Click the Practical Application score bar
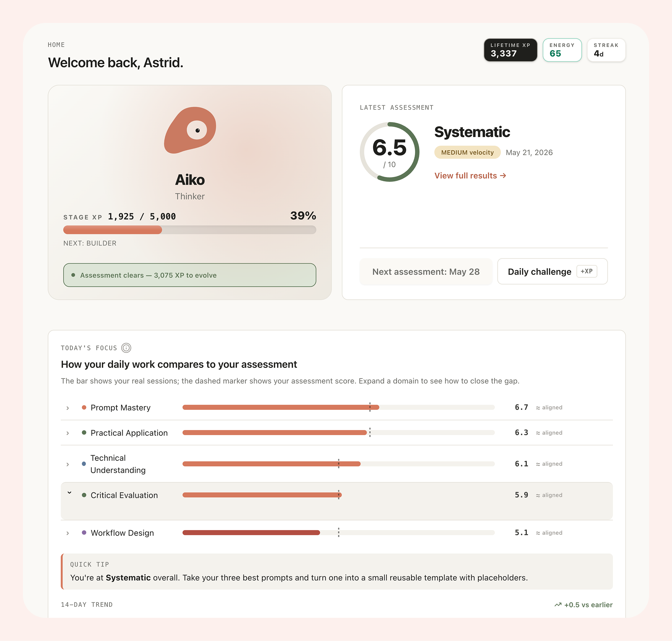The height and width of the screenshot is (641, 672). tap(339, 433)
